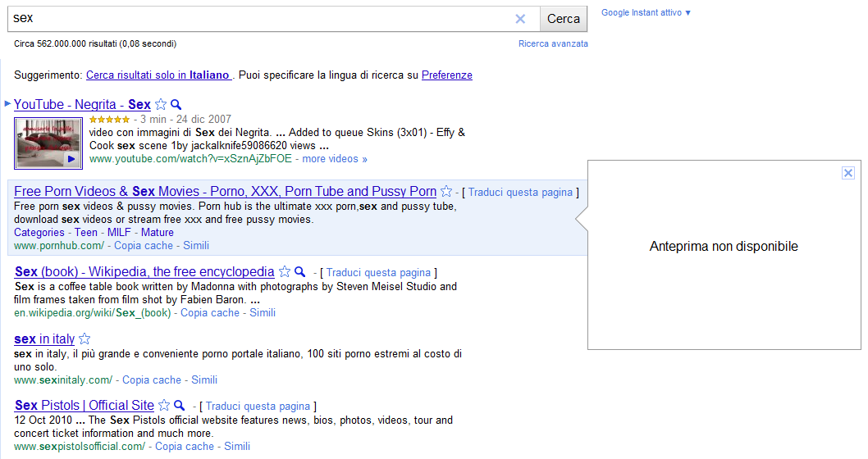Open the Mature sitelink

click(158, 232)
